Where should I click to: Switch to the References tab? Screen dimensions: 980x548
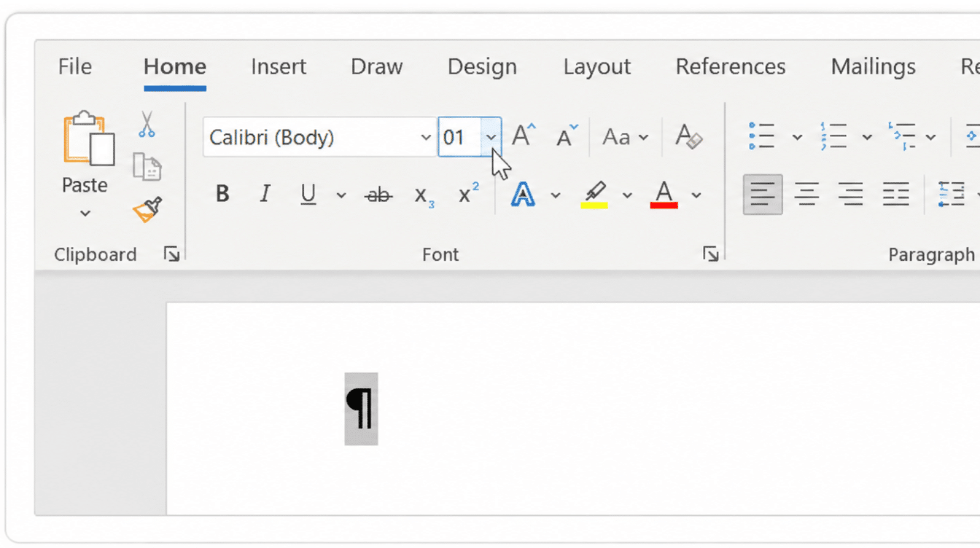coord(731,67)
